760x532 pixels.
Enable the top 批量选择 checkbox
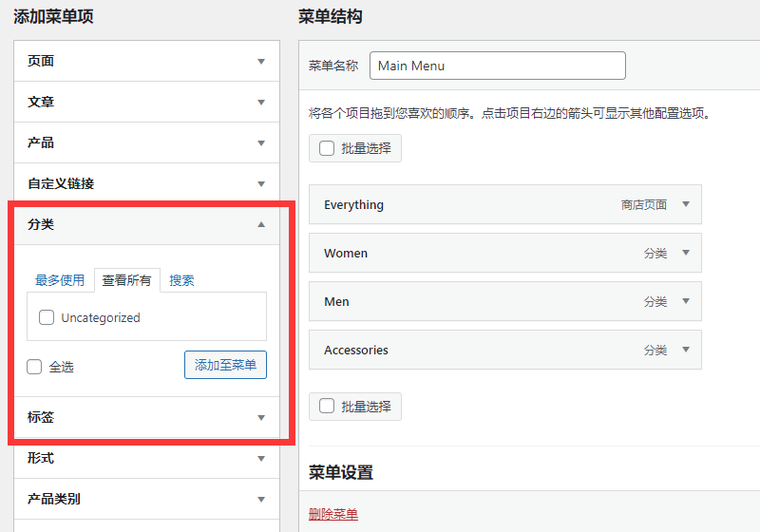click(327, 148)
